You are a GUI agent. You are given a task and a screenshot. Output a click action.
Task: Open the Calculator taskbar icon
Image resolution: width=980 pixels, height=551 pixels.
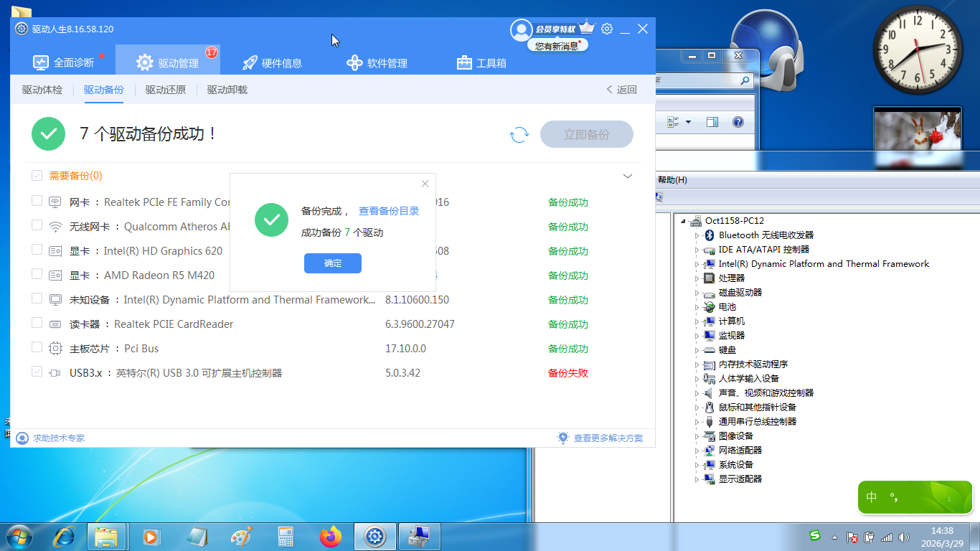[x=286, y=536]
